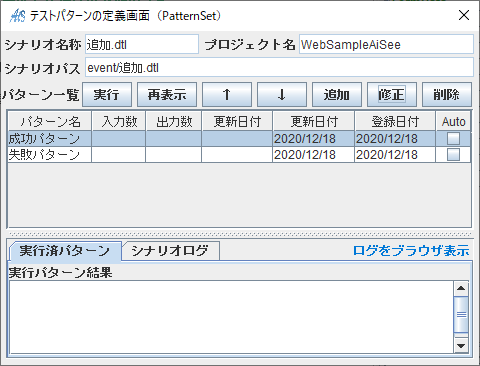Screen dimensions: 480x366
Task: Switch to the 実行済パターン tab
Action: point(65,251)
